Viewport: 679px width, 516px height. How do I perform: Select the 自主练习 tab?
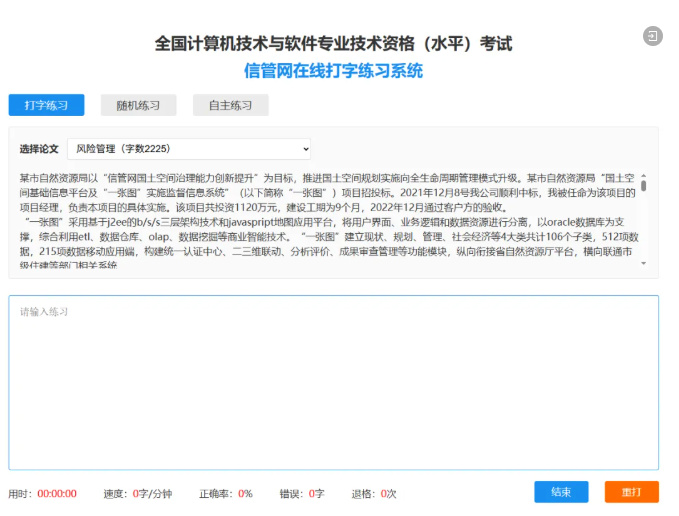(x=230, y=105)
